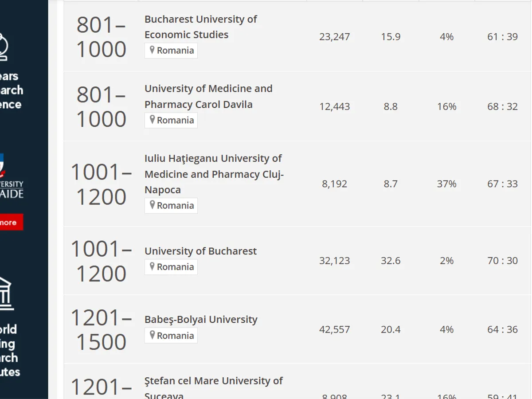Click the University of Adelaide crest logo
Image resolution: width=532 pixels, height=399 pixels.
click(3, 164)
